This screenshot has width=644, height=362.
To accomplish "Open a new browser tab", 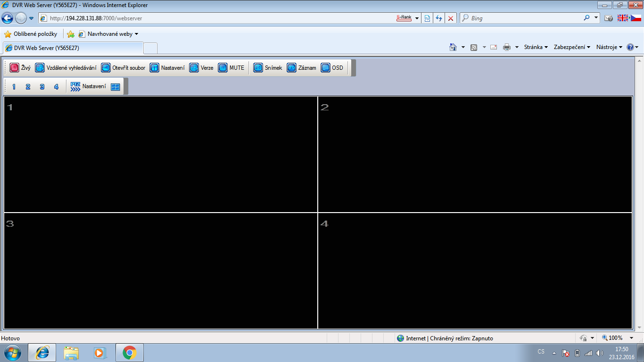I will (150, 48).
